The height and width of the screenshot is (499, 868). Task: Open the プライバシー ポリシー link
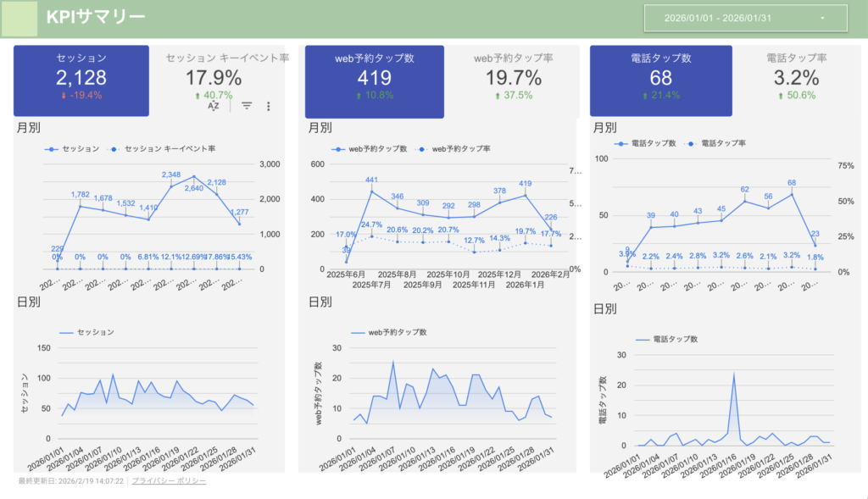click(169, 480)
